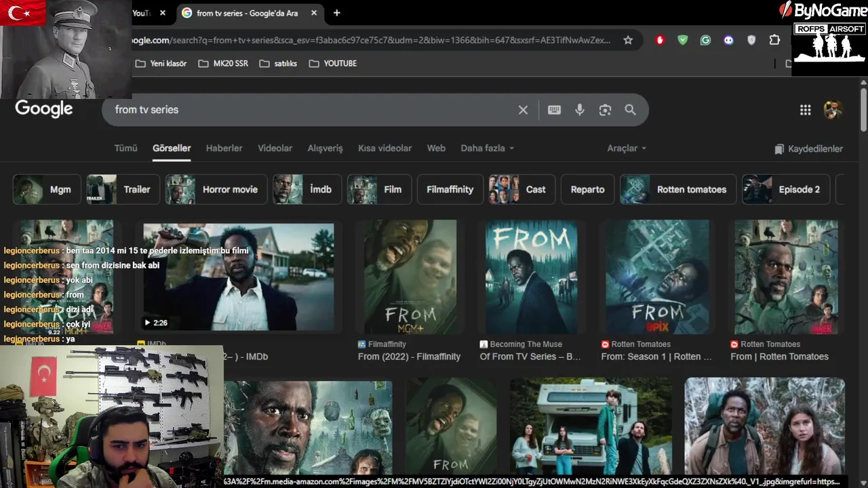This screenshot has height=488, width=868.
Task: Filter images by the Filmaffinity chip
Action: point(450,189)
